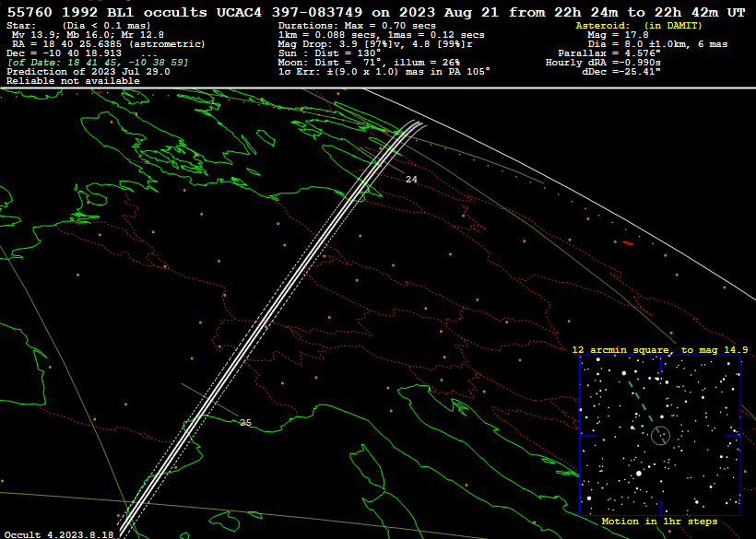Click the green '[of Date: 18 41 45, -10 38 59]' text

click(98, 62)
